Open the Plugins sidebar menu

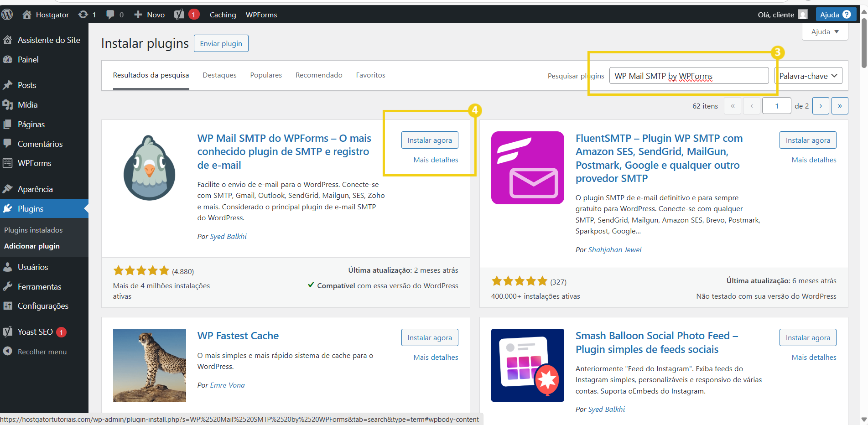[x=44, y=209]
